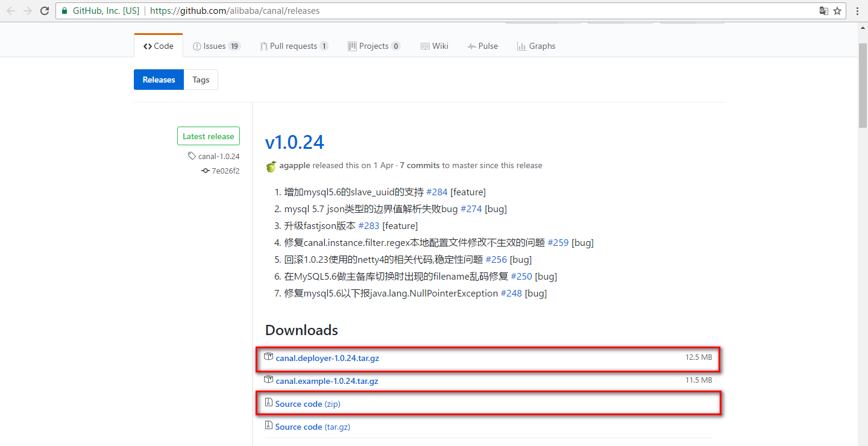Go back with the browser back arrow
This screenshot has height=446, width=868.
click(x=11, y=11)
